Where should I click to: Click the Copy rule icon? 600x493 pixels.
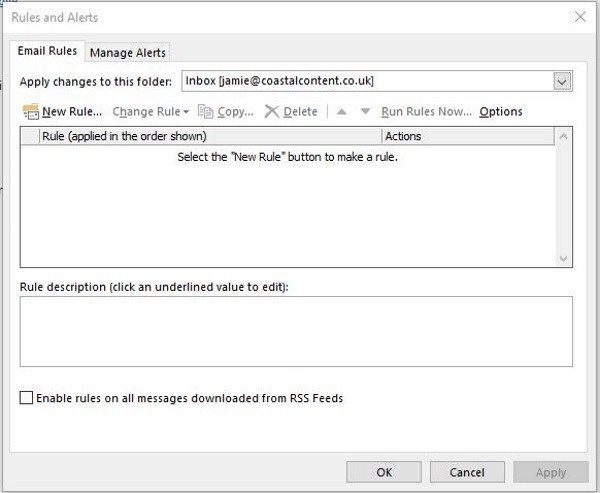(205, 111)
